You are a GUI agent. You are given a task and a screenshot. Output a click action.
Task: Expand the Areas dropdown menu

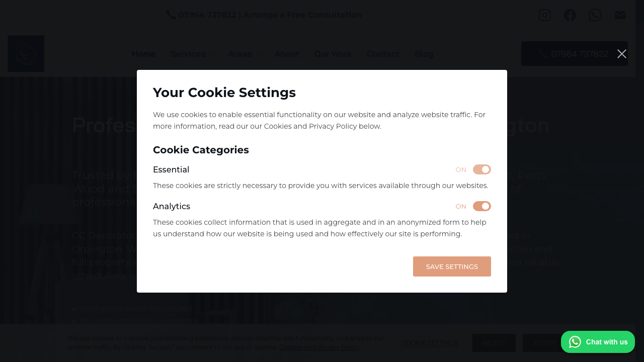tap(245, 54)
